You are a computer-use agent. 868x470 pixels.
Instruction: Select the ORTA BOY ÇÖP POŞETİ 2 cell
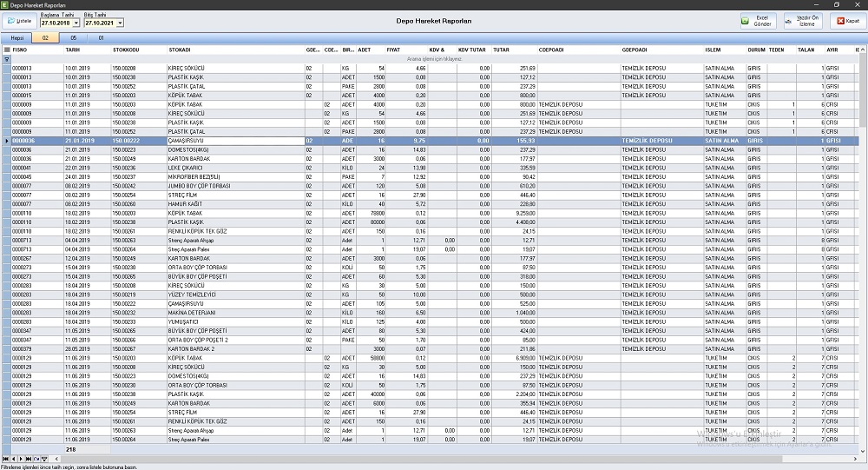click(x=236, y=340)
